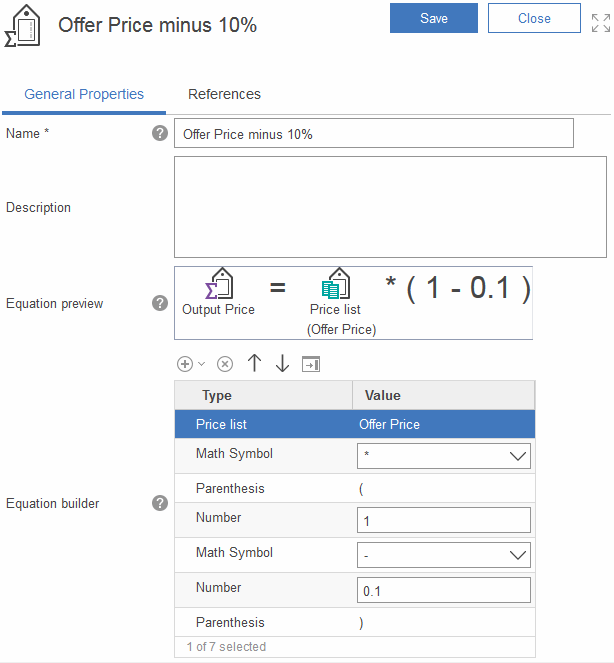Click into the Name text field
The image size is (614, 663).
[x=373, y=134]
